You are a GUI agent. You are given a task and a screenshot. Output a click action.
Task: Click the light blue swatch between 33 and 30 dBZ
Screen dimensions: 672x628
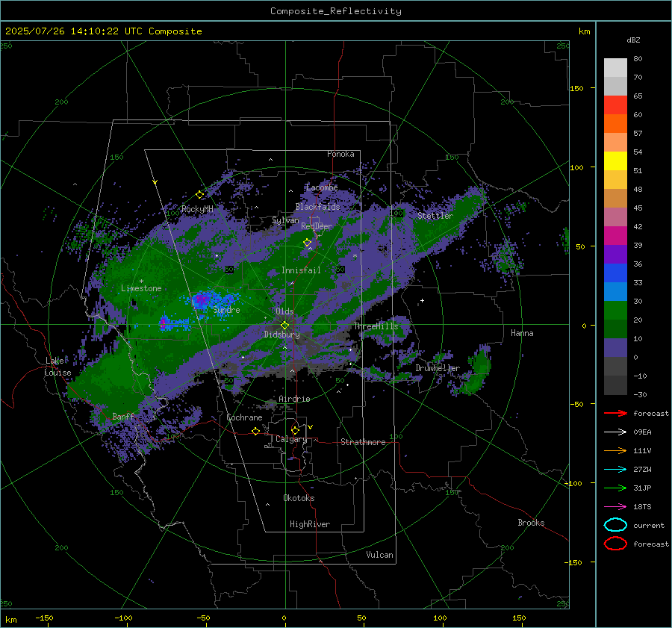[615, 291]
